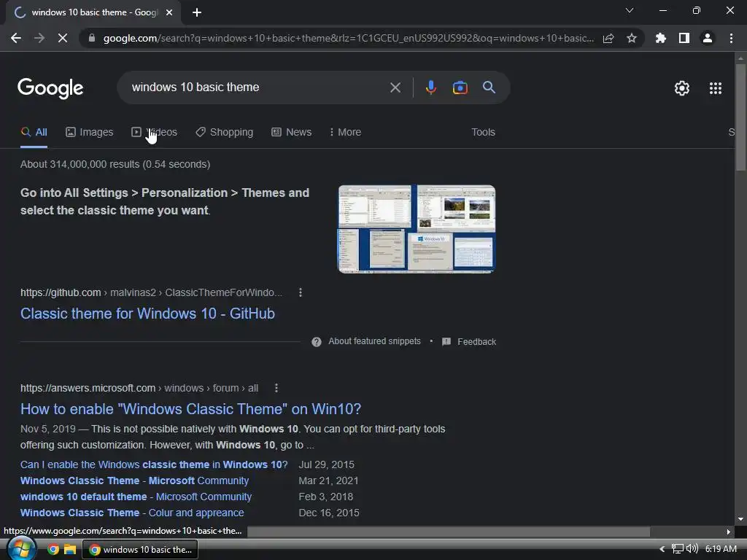Select Chrome window taskbar button
The width and height of the screenshot is (747, 560).
click(140, 550)
